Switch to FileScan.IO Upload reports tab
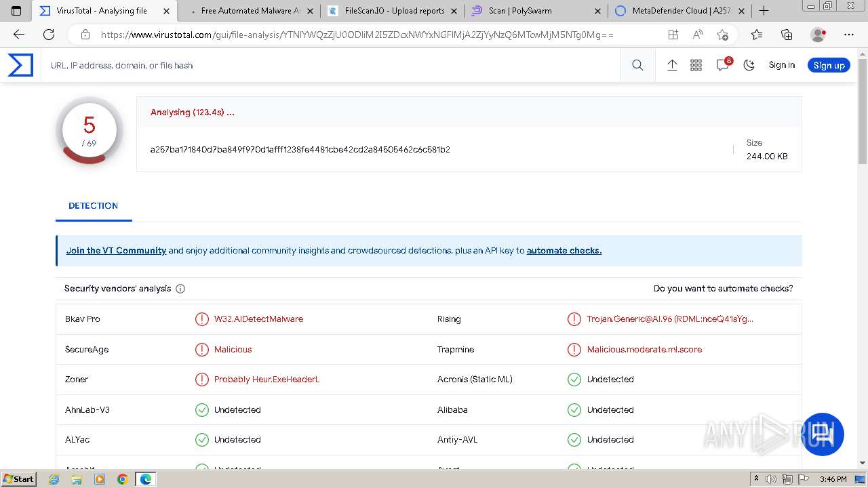The height and width of the screenshot is (488, 868). tap(394, 11)
